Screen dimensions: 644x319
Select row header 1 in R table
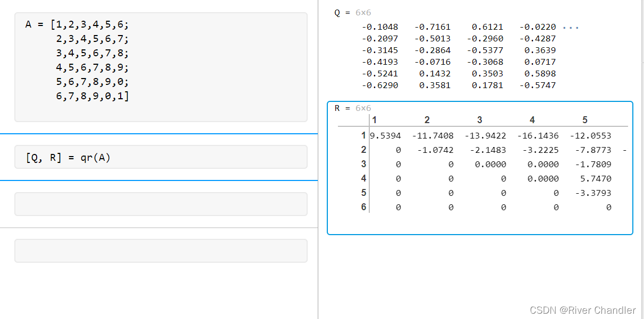[x=364, y=135]
